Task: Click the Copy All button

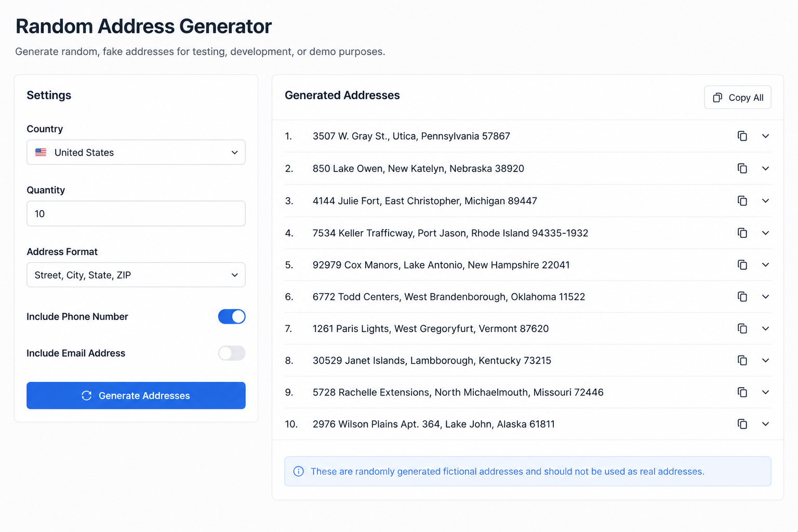Action: 738,98
